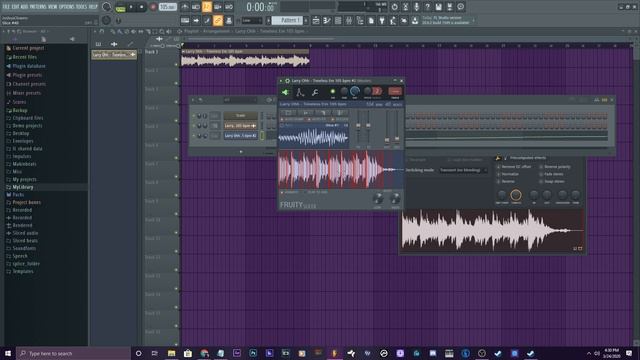The image size is (640, 360).
Task: Toggle mute LED for Larry Ohh #2 channel
Action: coord(194,136)
